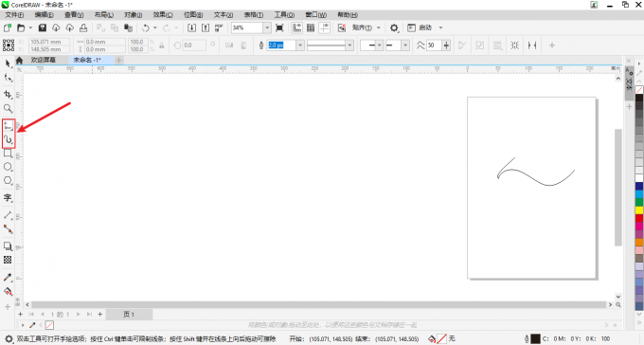Open the open-file dropdown arrow
The height and width of the screenshot is (345, 644).
point(30,27)
